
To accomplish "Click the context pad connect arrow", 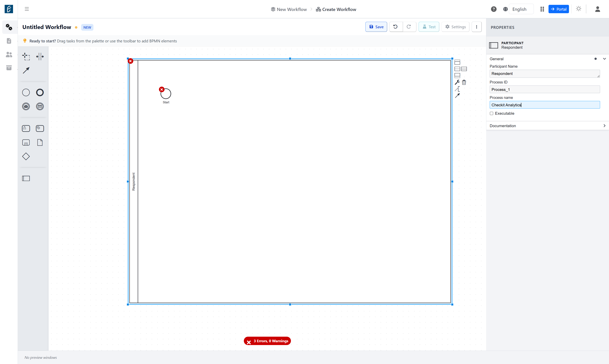I will tap(457, 95).
